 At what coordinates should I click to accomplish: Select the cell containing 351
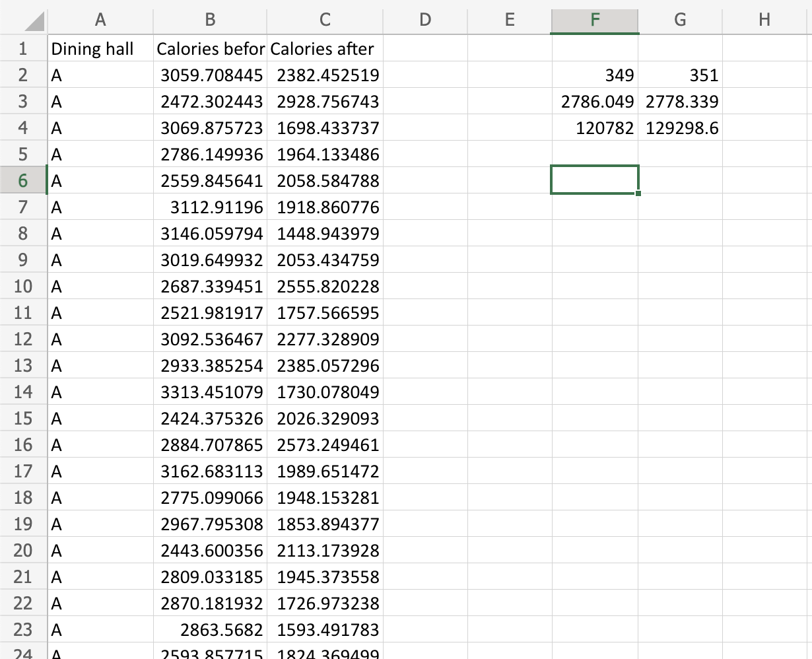[679, 75]
